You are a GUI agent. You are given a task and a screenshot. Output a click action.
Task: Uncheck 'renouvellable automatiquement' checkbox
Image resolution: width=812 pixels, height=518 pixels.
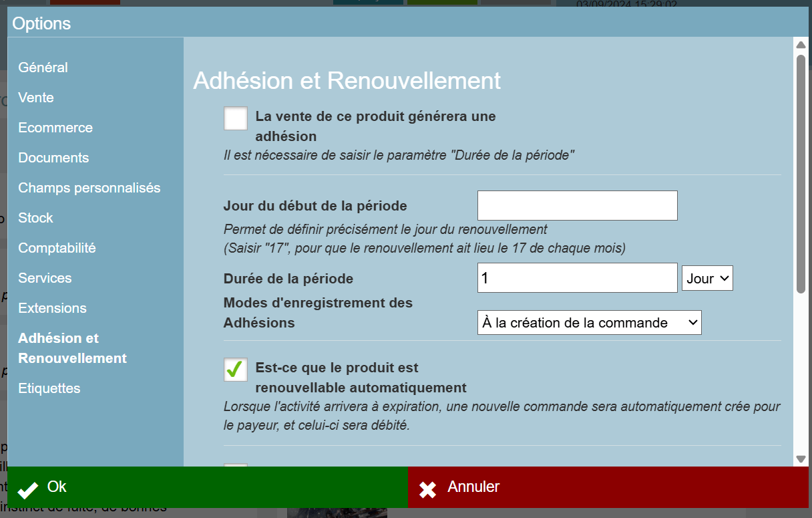[x=236, y=370]
